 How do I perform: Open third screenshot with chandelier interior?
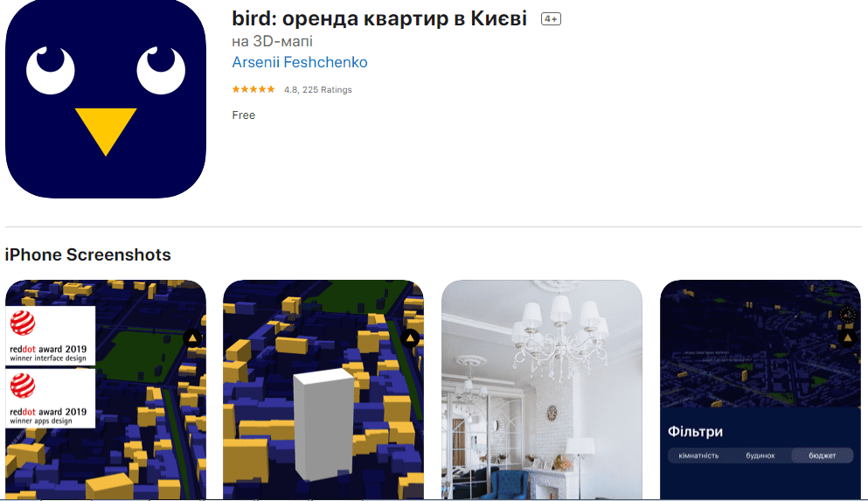542,390
